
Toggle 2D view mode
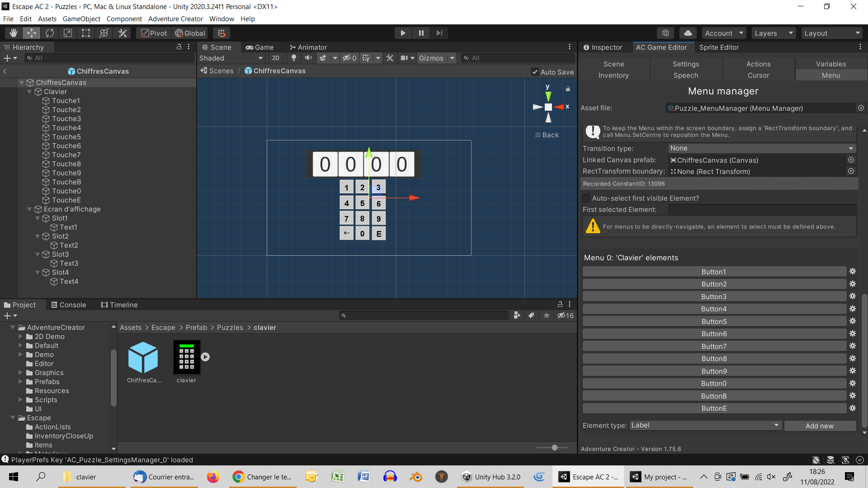point(276,58)
